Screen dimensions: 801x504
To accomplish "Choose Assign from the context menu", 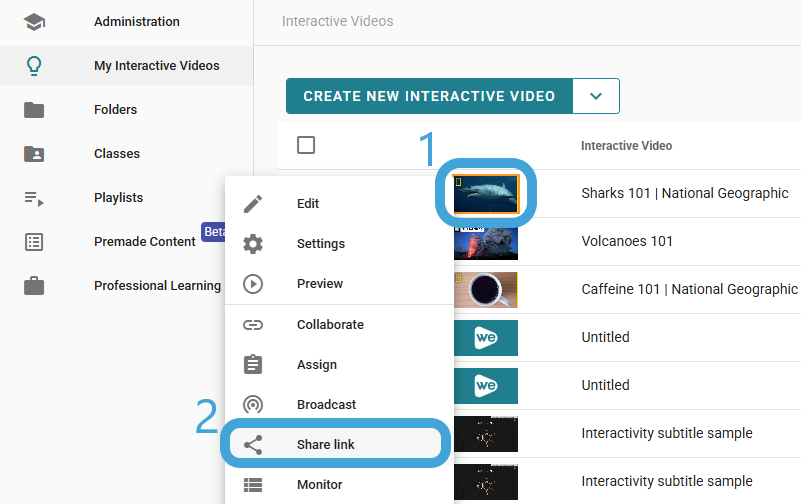I will click(x=339, y=365).
